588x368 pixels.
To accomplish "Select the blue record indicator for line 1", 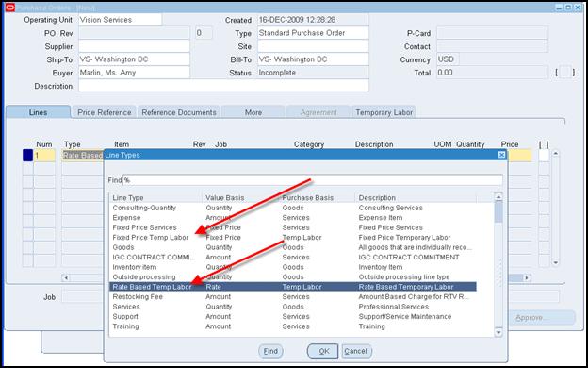I will point(27,156).
